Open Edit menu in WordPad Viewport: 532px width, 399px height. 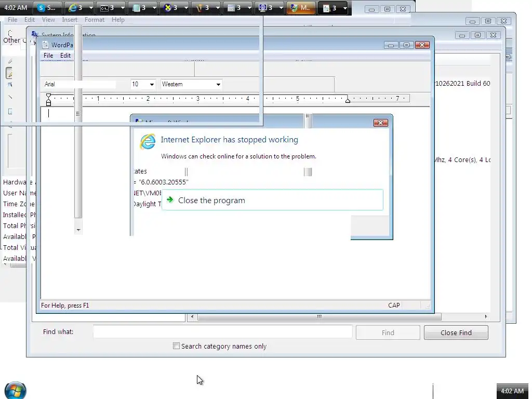point(65,55)
